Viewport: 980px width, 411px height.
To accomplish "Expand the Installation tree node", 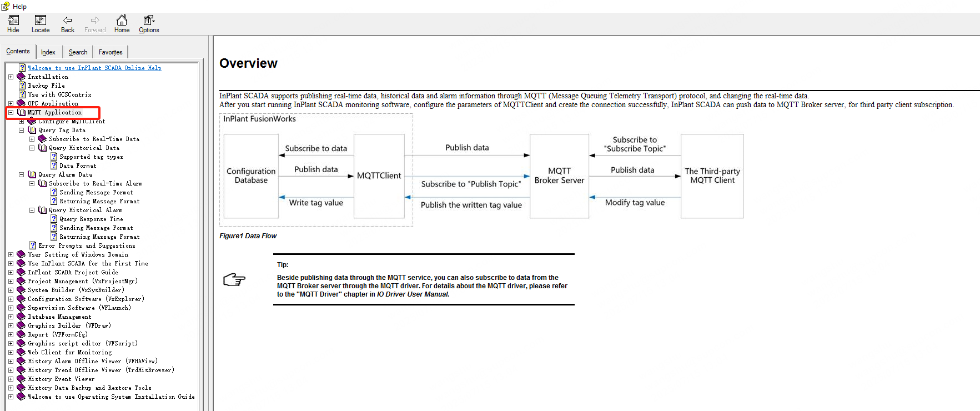I will pos(11,77).
